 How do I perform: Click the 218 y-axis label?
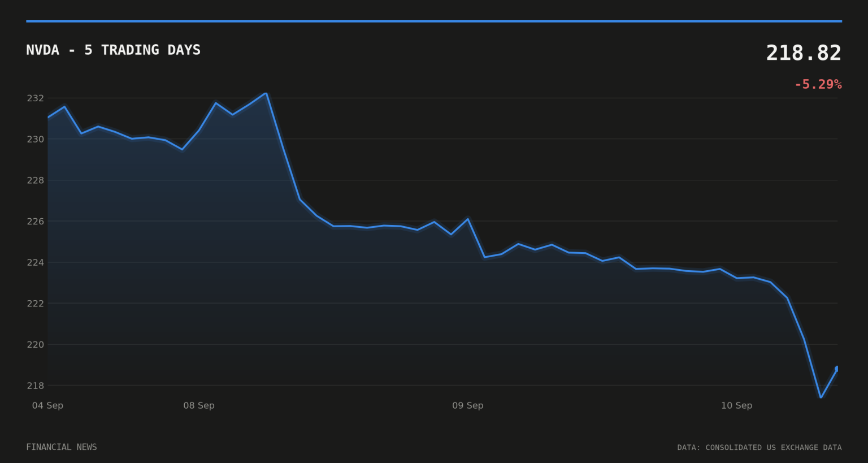[35, 386]
